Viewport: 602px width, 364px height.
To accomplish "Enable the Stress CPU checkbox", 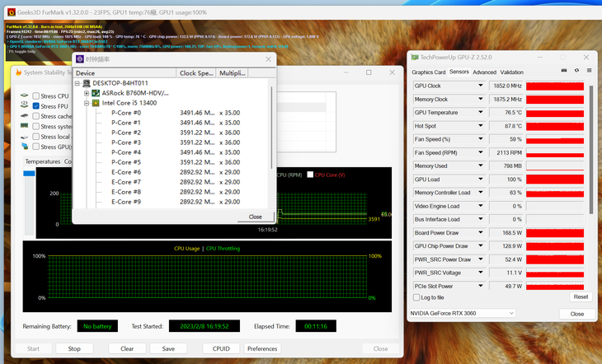I will pyautogui.click(x=36, y=96).
